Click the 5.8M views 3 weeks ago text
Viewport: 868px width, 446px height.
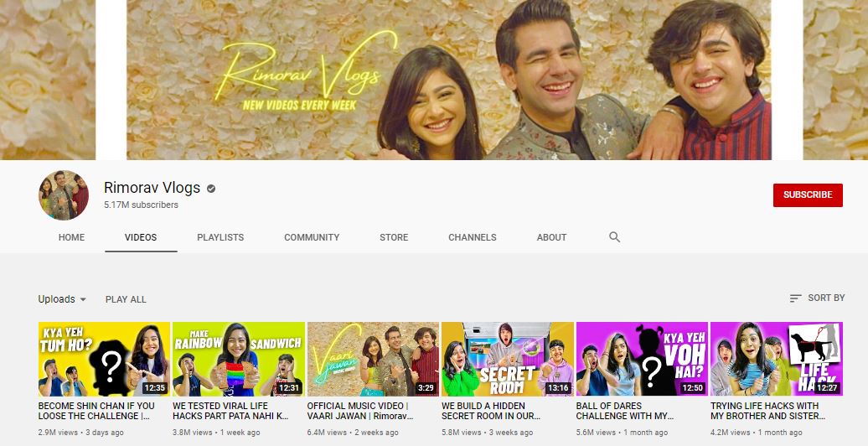point(487,433)
